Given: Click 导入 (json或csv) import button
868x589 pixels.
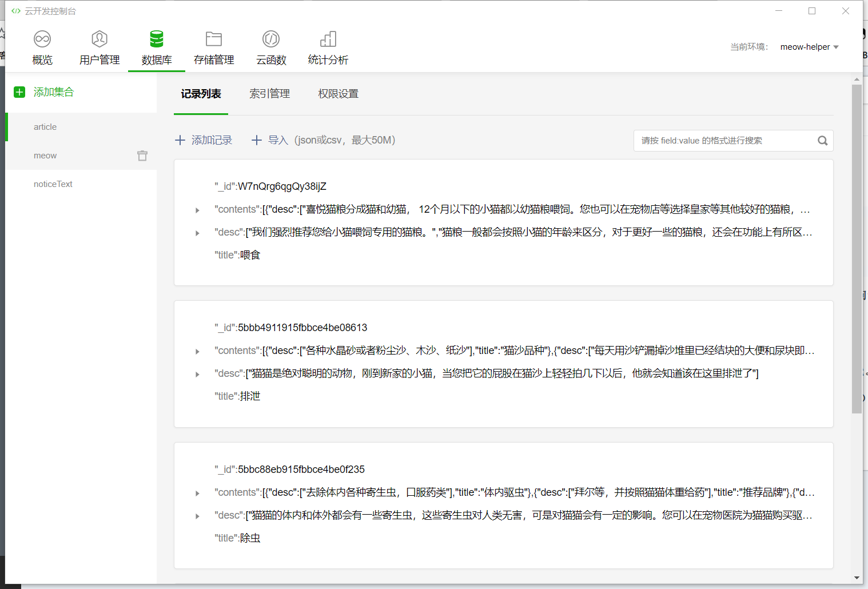Looking at the screenshot, I should 324,140.
